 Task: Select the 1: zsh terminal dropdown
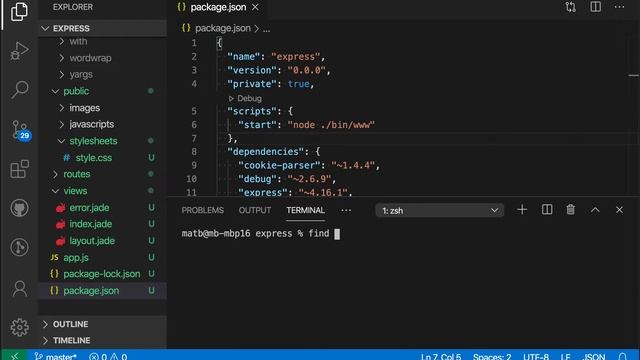tap(440, 211)
